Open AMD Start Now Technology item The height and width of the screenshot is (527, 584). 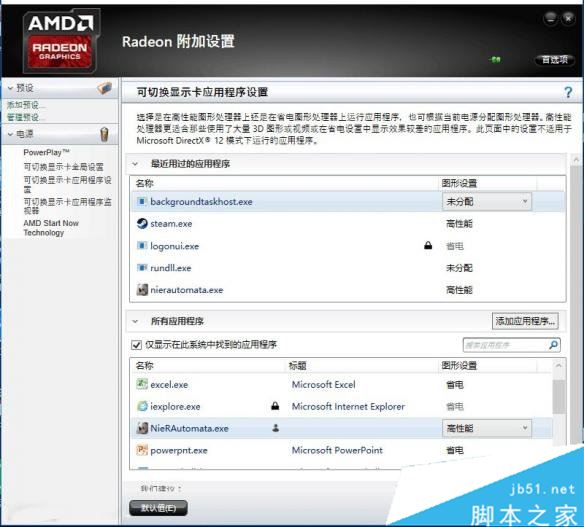pyautogui.click(x=51, y=228)
